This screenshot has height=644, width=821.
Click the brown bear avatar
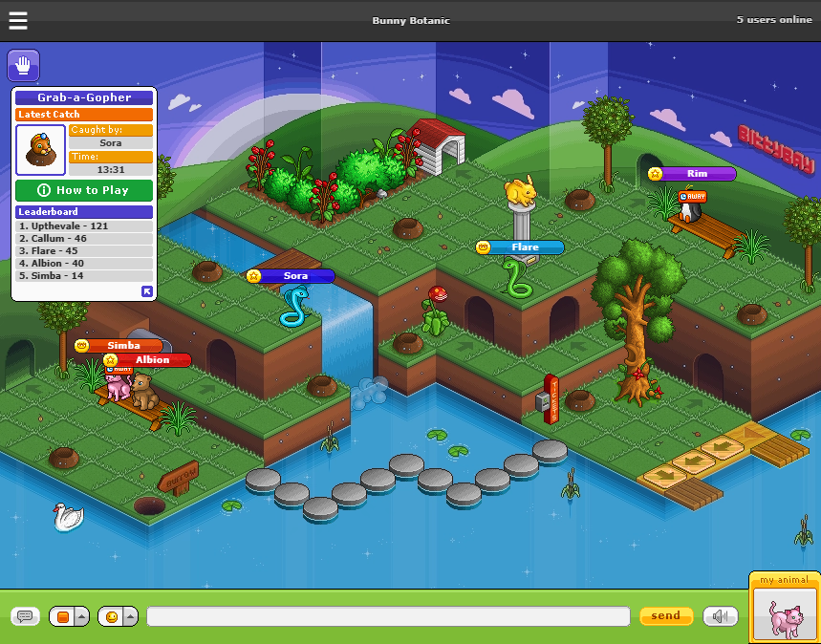tap(143, 392)
